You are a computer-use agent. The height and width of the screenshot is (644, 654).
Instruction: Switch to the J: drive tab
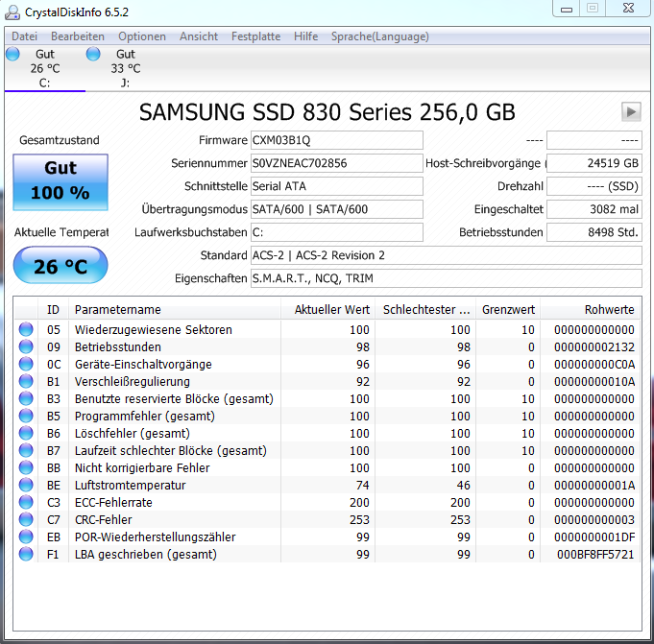[x=125, y=68]
